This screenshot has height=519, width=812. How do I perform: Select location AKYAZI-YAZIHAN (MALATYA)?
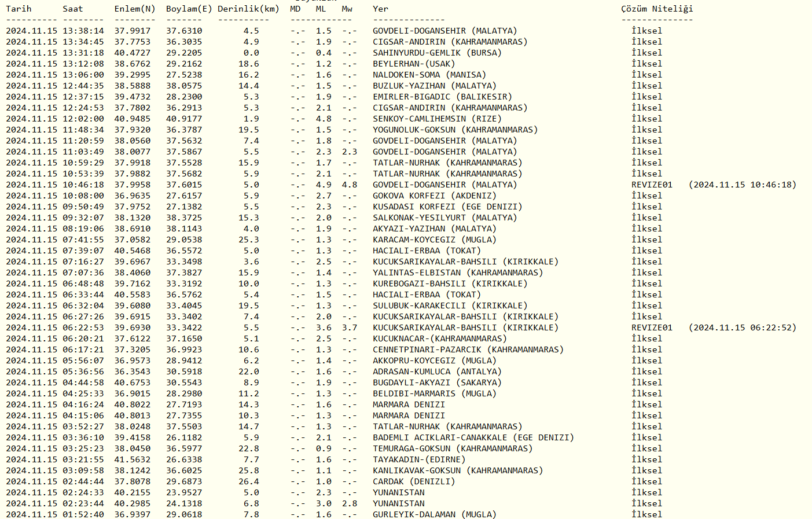[435, 229]
